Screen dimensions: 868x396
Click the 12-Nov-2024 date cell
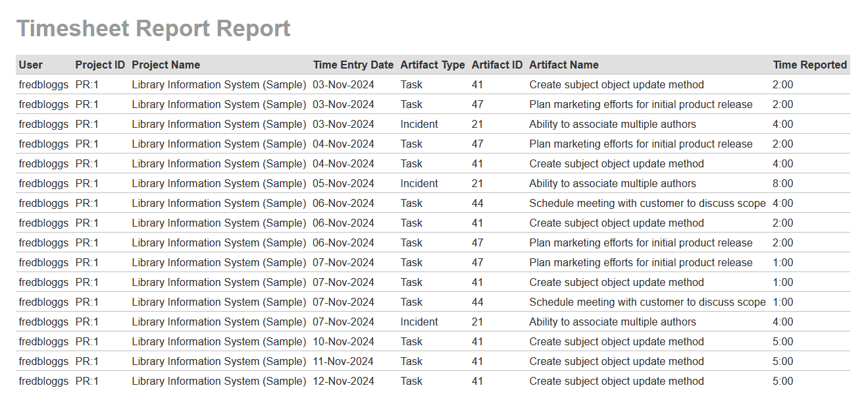click(x=344, y=381)
